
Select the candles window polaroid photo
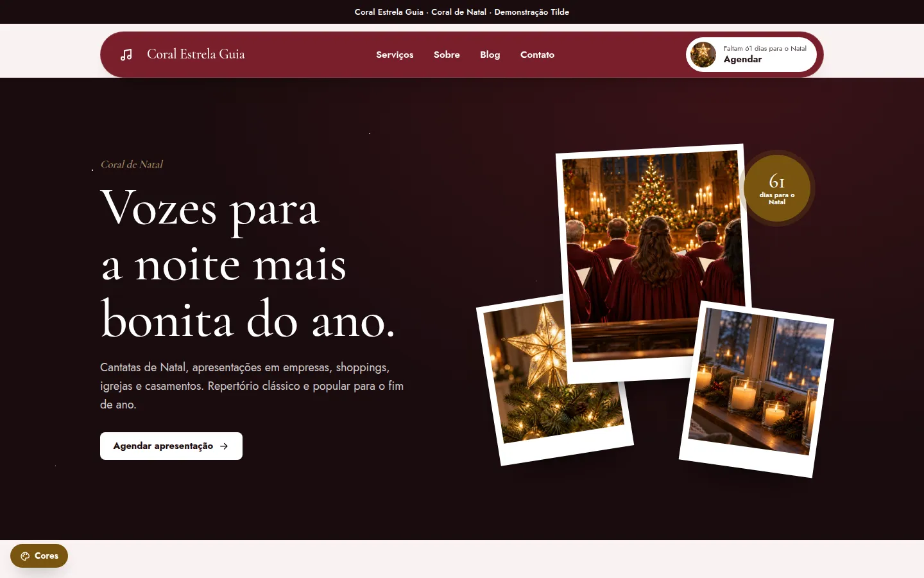(757, 389)
